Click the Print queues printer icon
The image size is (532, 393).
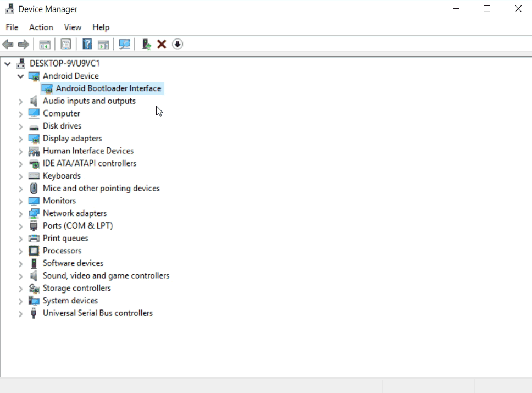34,238
